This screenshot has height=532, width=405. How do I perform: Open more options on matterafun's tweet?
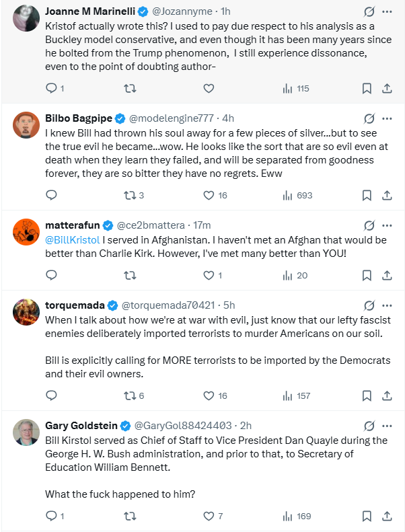[x=387, y=225]
